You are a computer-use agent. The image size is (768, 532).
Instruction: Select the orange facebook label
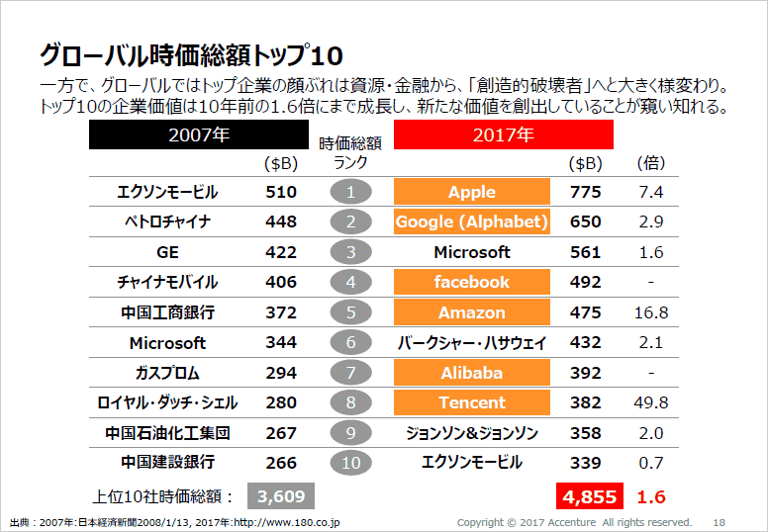tap(472, 282)
